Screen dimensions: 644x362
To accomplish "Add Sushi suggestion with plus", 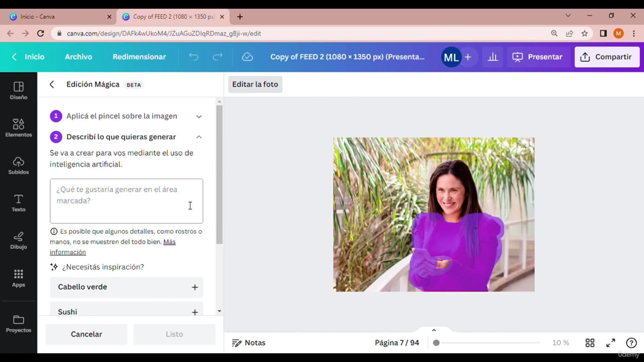I will (x=195, y=312).
